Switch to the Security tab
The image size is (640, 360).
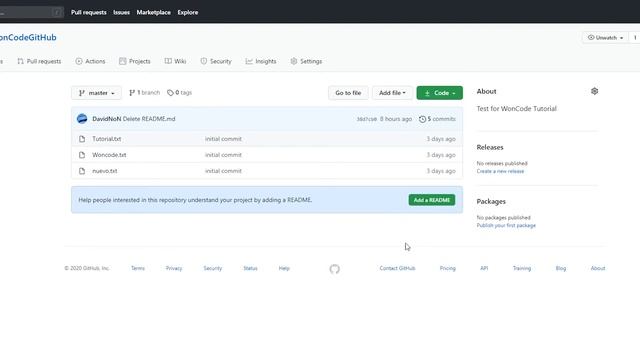216,61
